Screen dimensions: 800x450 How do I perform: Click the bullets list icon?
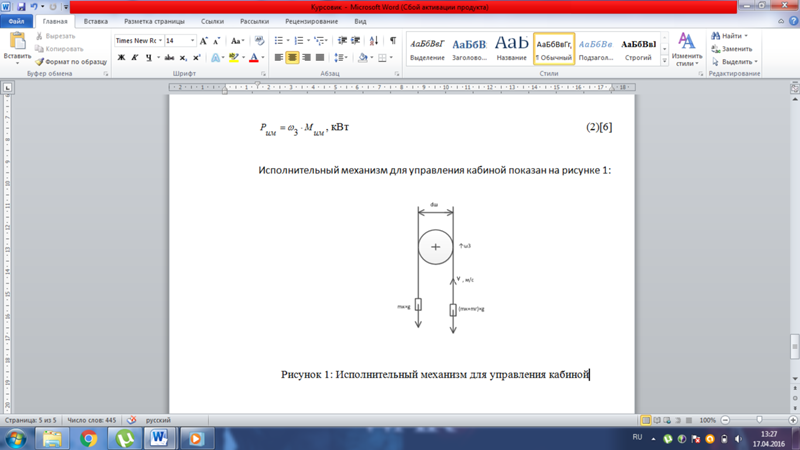[279, 41]
